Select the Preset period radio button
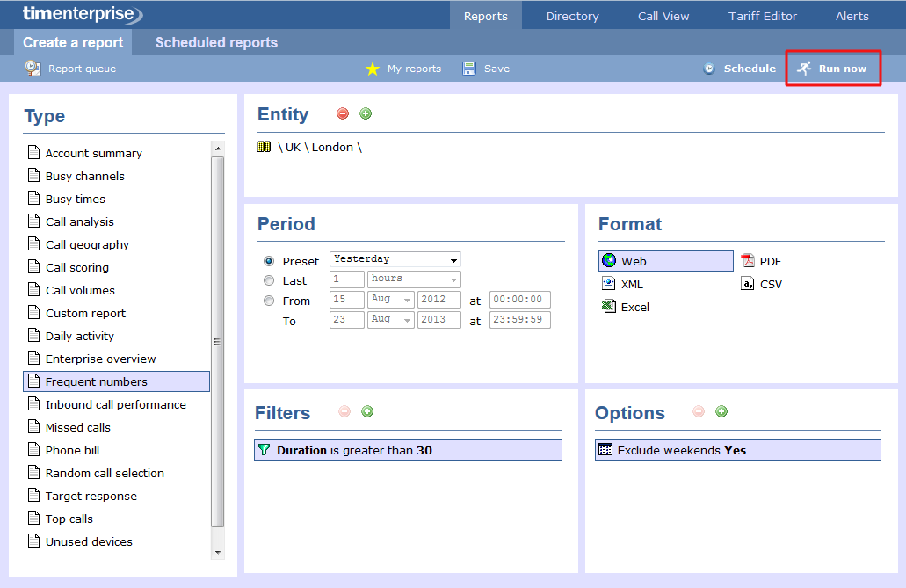906x588 pixels. tap(269, 261)
